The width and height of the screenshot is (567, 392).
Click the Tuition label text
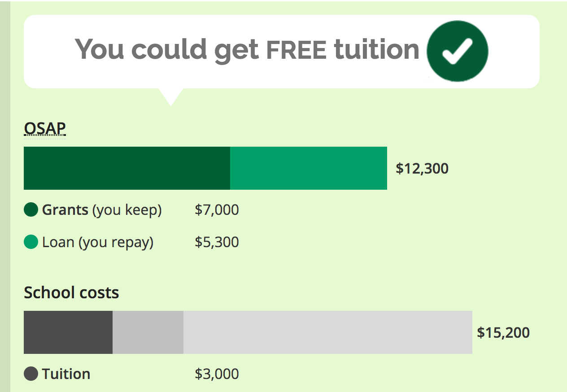coord(66,374)
